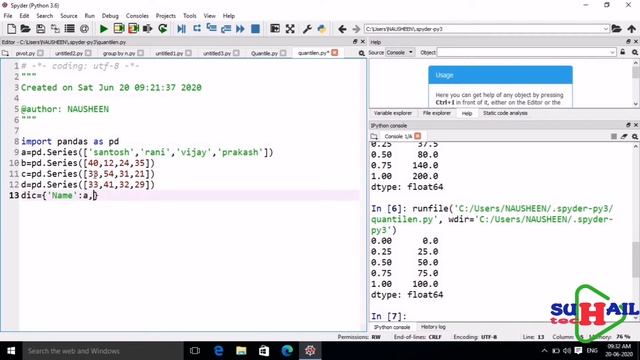This screenshot has width=640, height=360.
Task: Continue debug execution with the double-arrow icon
Action: tap(240, 29)
